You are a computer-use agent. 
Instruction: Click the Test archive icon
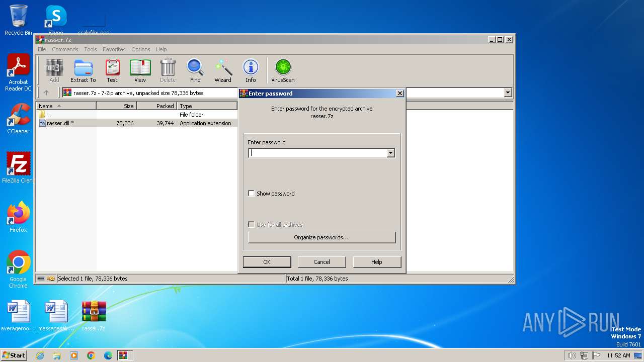pyautogui.click(x=112, y=70)
